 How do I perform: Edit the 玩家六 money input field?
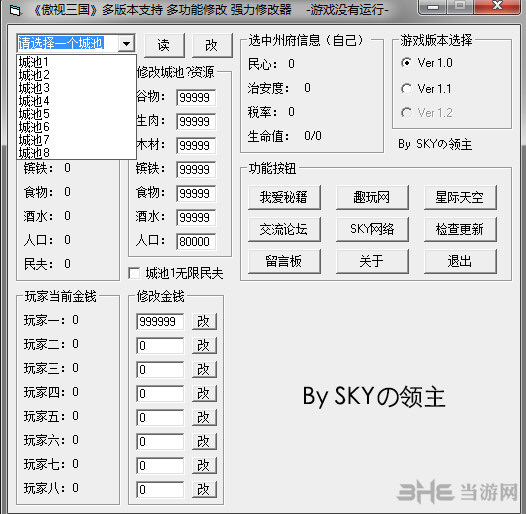pos(160,442)
